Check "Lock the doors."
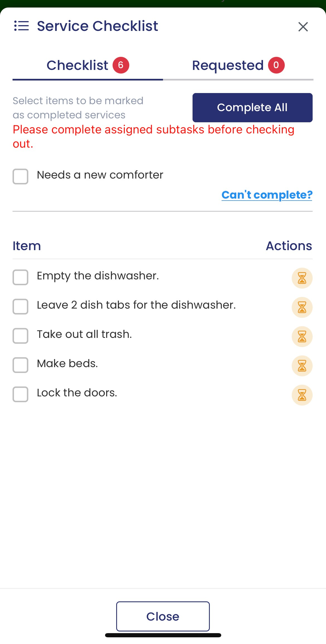Image resolution: width=326 pixels, height=644 pixels. pos(20,394)
